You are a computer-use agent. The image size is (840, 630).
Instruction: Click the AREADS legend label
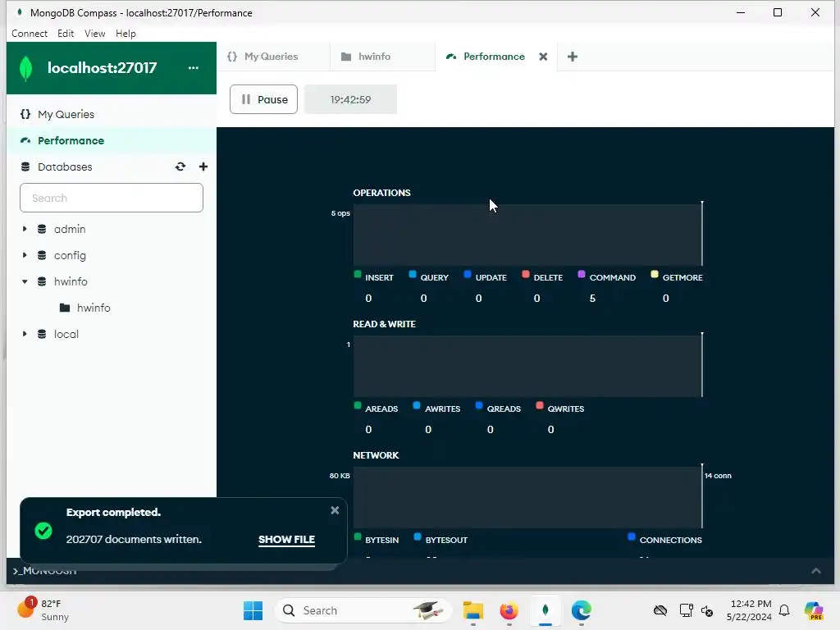coord(381,409)
